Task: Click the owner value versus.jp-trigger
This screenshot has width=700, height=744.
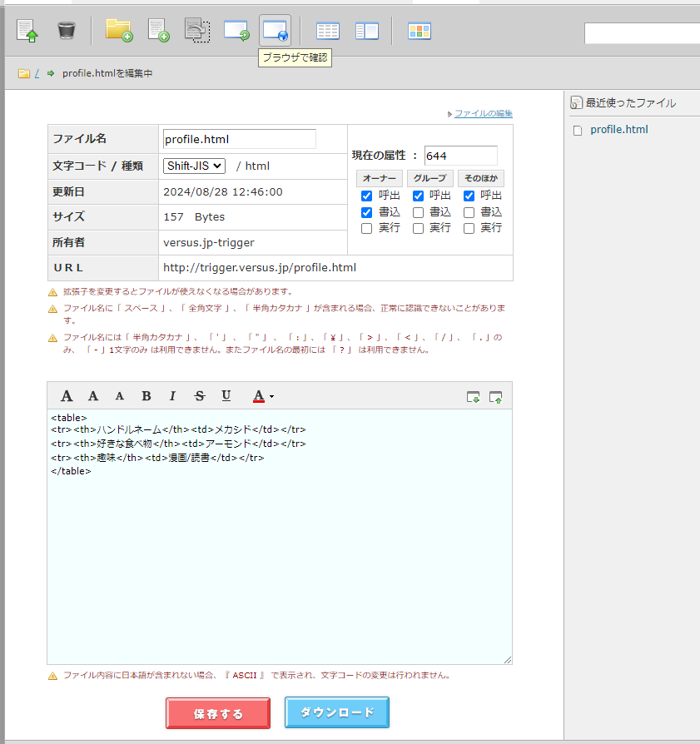Action: click(x=209, y=242)
